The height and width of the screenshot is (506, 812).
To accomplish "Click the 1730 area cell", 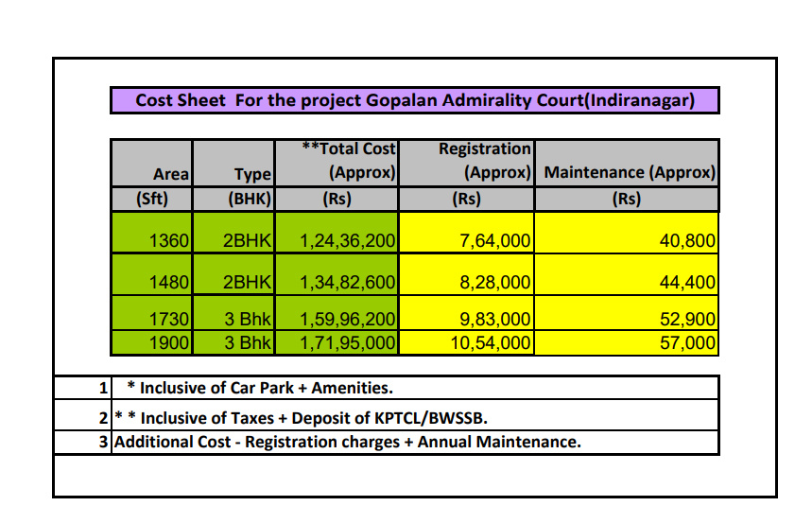I will tap(152, 320).
